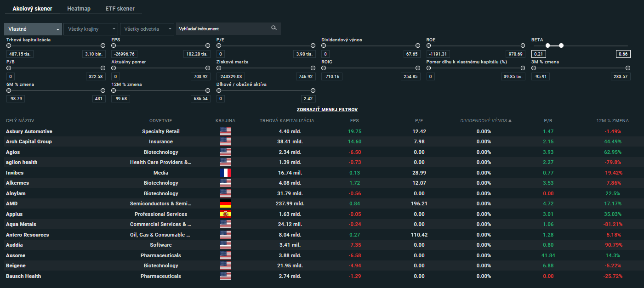
Task: Click the search magnifier icon
Action: click(x=274, y=28)
